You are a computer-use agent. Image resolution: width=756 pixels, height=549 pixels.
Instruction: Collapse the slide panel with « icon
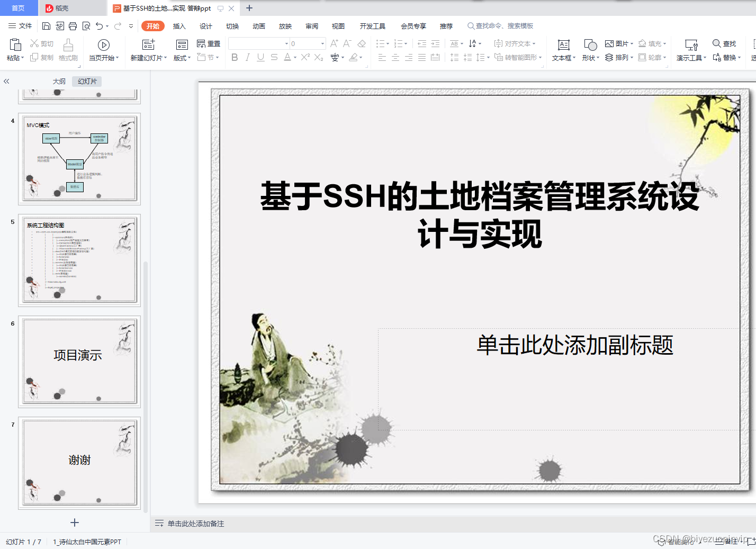[x=6, y=81]
